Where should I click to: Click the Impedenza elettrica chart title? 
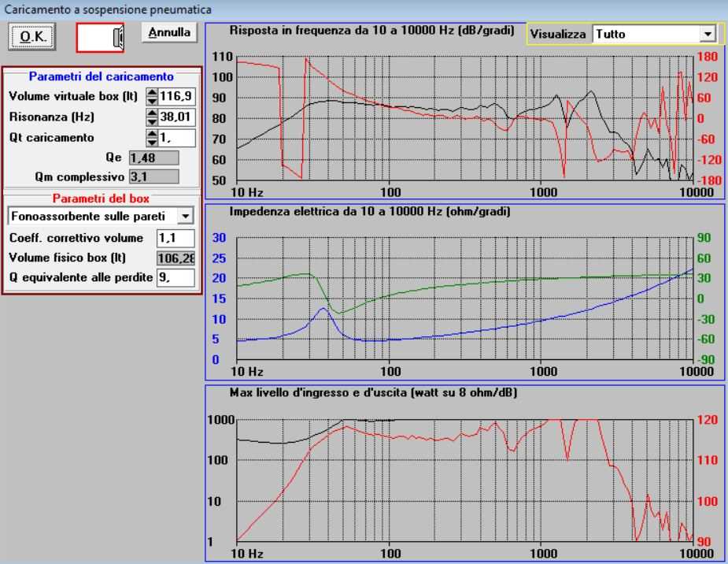[x=370, y=212]
